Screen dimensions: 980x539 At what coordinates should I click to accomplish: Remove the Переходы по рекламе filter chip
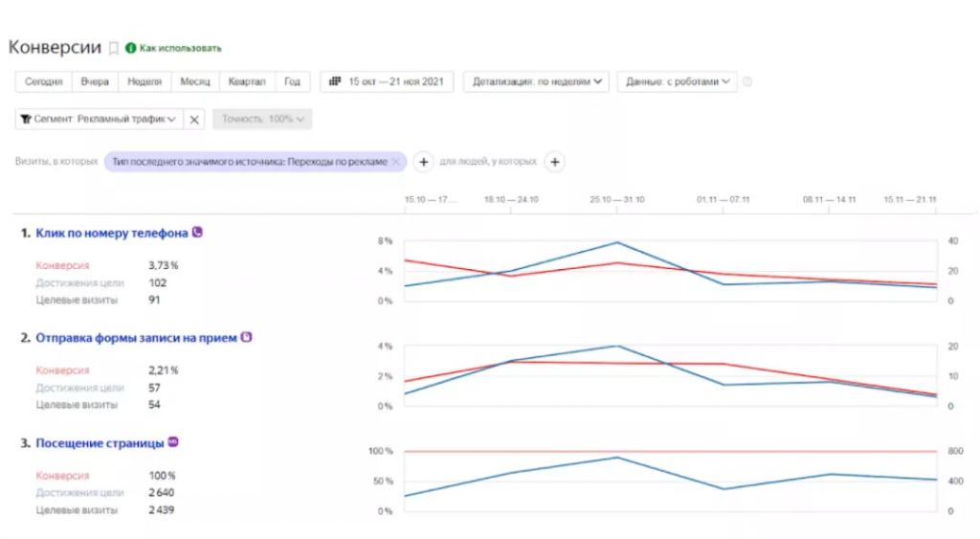[x=395, y=162]
